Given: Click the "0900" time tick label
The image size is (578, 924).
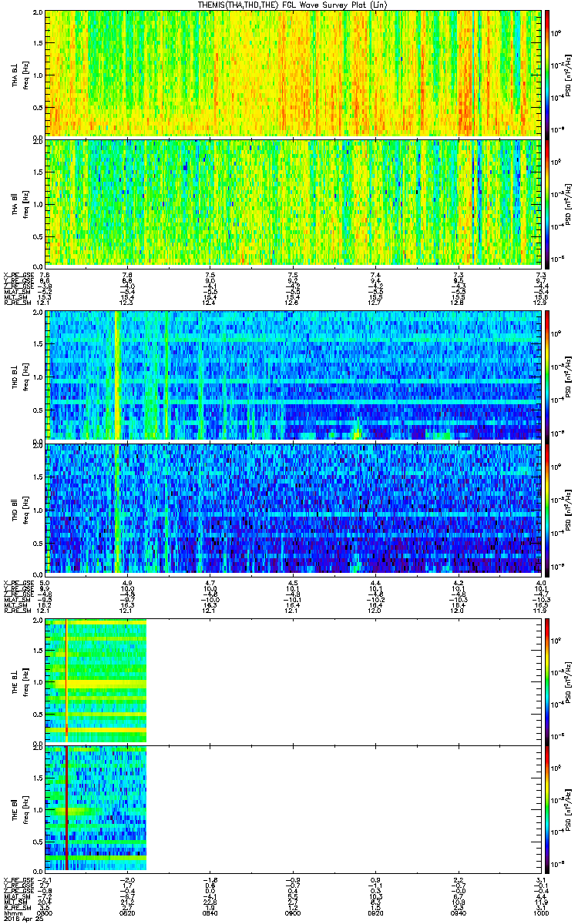Looking at the screenshot, I should (294, 912).
